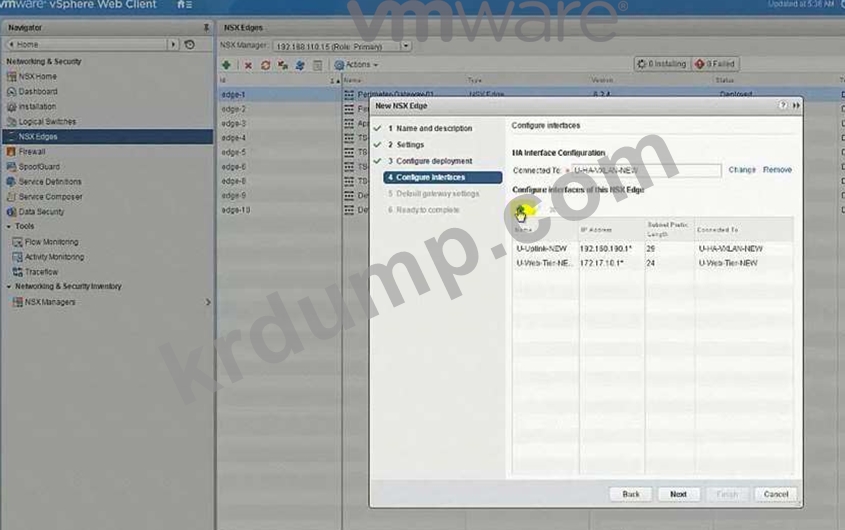The image size is (845, 530).
Task: Select the U-Uplink-NEW interface row
Action: point(652,249)
